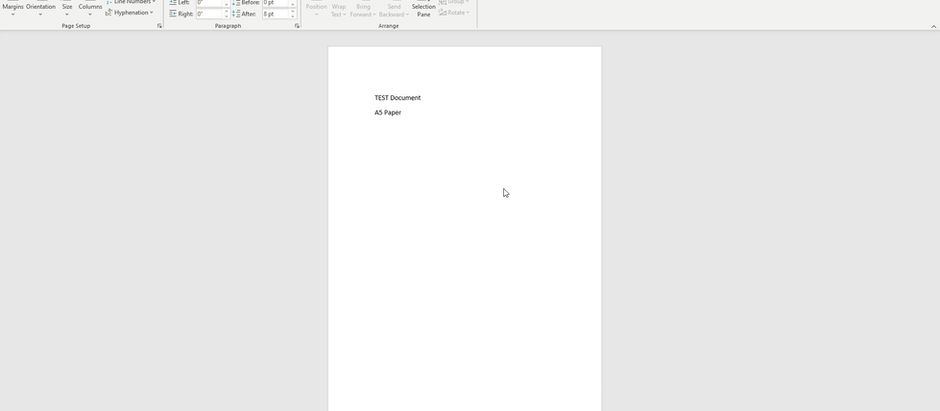Click the Group objects button

[454, 2]
